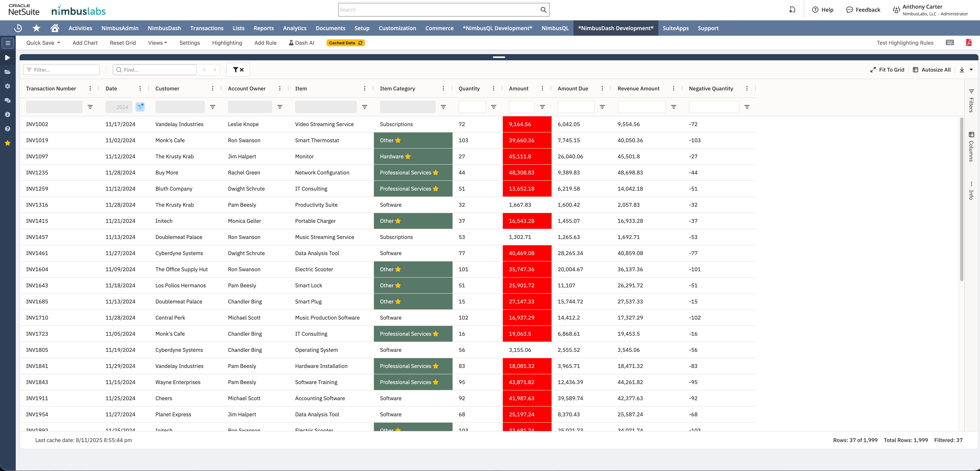Select red amount cell 39,660.36
The image size is (980, 471).
tap(527, 140)
